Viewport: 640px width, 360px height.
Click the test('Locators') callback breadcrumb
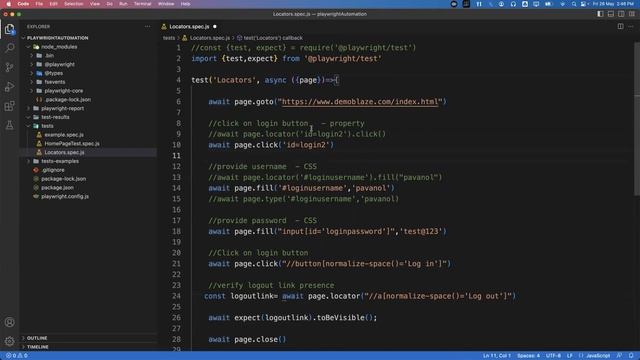270,38
